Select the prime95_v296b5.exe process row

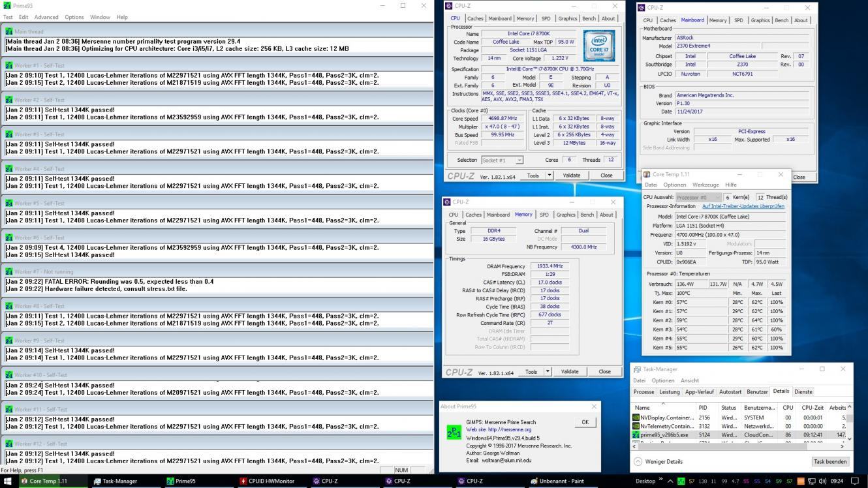[x=739, y=435]
